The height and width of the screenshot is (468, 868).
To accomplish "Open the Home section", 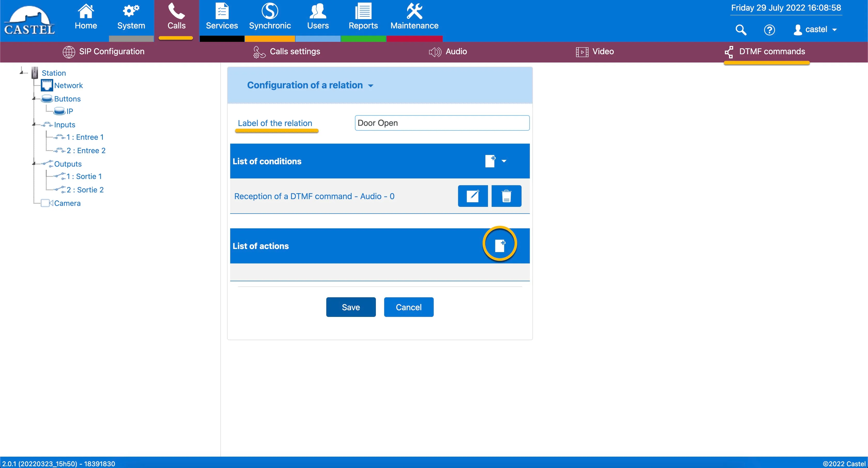I will tap(86, 17).
